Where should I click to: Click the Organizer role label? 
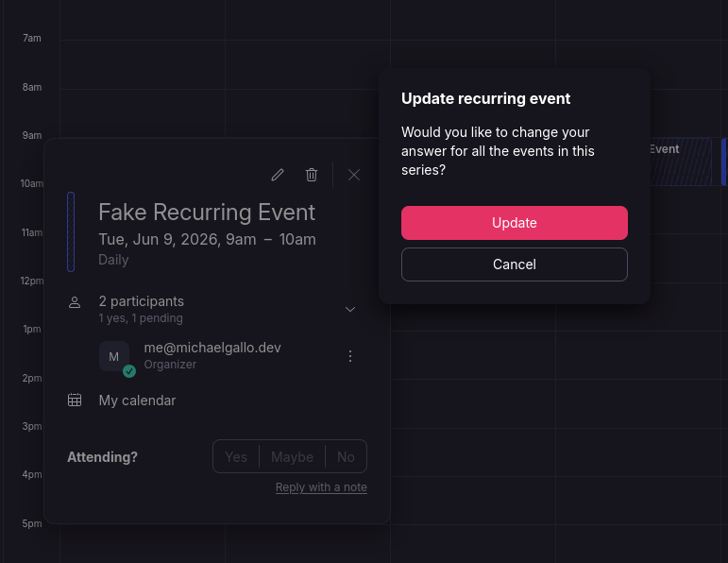point(170,365)
